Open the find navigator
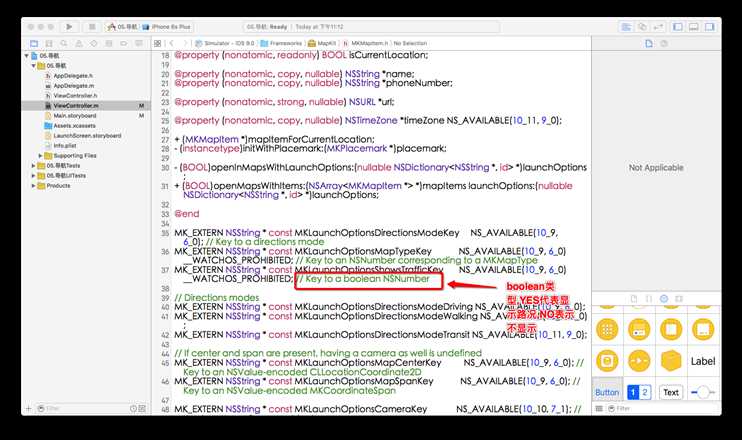The height and width of the screenshot is (440, 742). coord(64,44)
